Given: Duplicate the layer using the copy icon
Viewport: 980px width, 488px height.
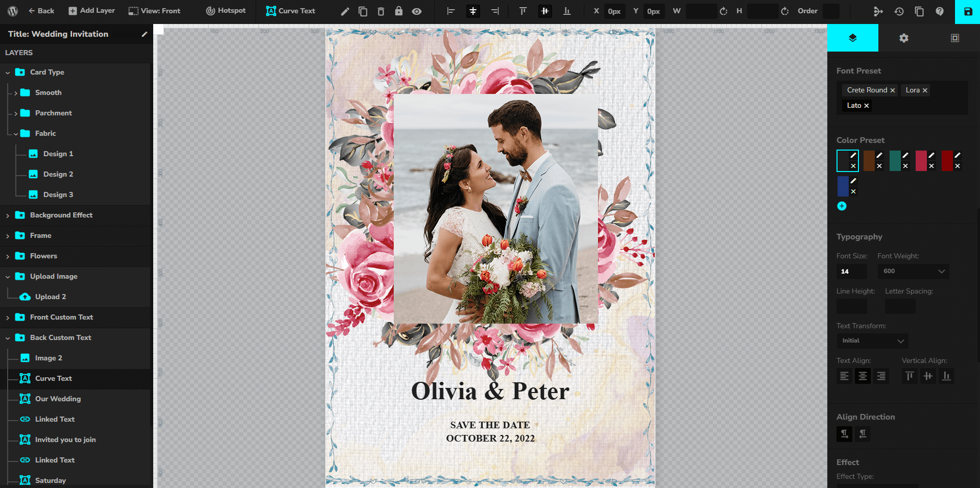Looking at the screenshot, I should 363,11.
